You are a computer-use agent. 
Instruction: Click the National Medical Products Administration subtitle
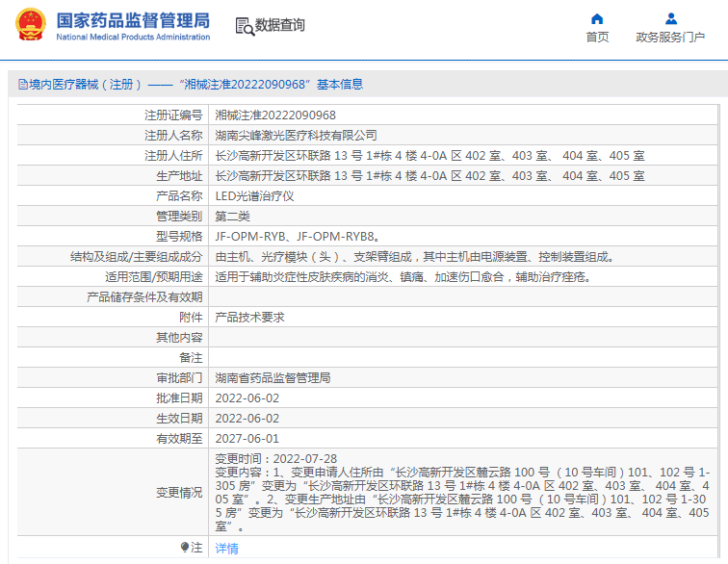(x=133, y=37)
